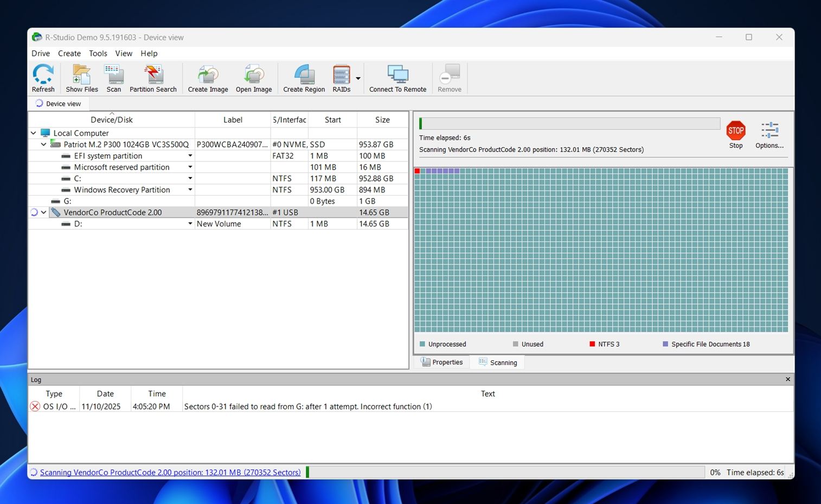Open the Tools menu

coord(98,53)
